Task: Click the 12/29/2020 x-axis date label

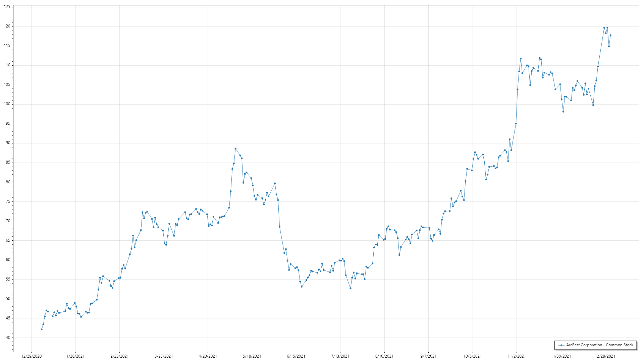Action: [31, 356]
